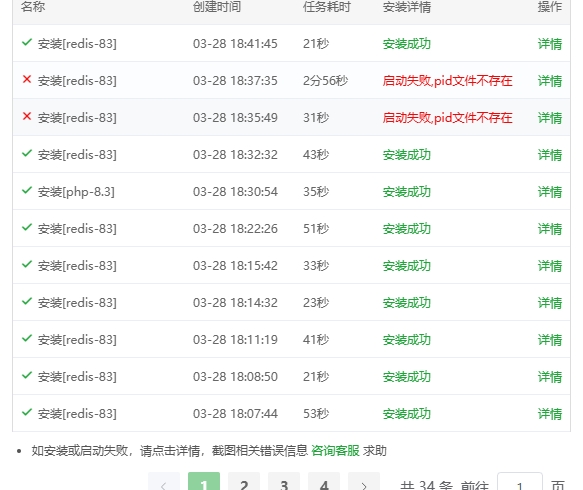Select the current page 1 button
The image size is (583, 490).
click(204, 484)
